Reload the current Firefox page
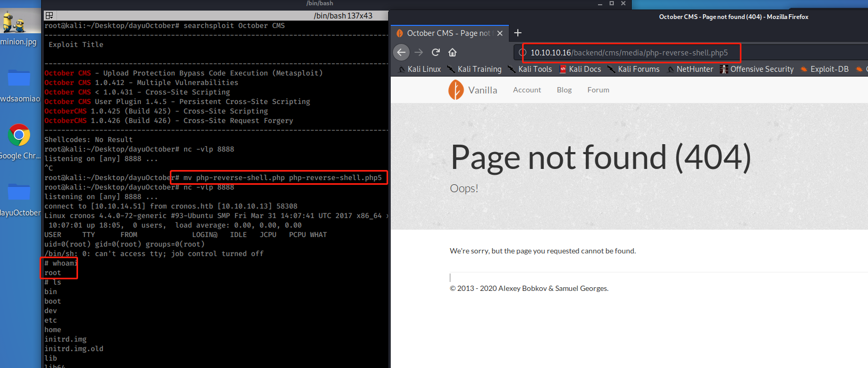The width and height of the screenshot is (868, 368). [436, 52]
